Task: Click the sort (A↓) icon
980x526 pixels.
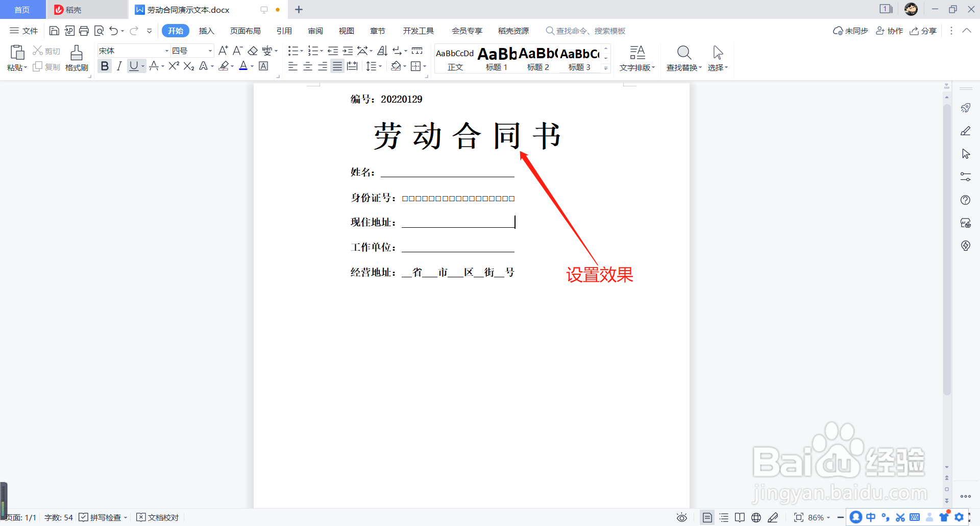Action: point(382,51)
